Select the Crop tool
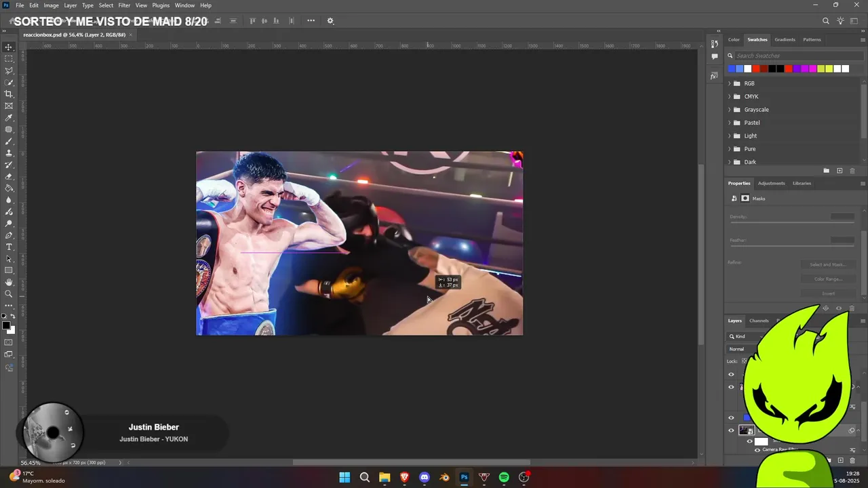Image resolution: width=868 pixels, height=488 pixels. [x=9, y=94]
